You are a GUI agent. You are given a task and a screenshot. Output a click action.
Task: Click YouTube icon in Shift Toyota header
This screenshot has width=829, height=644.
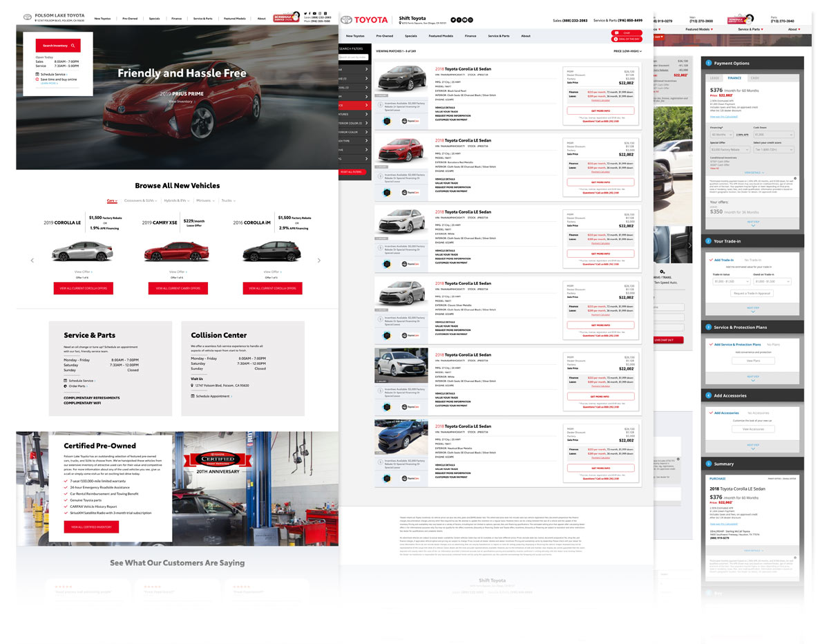click(x=465, y=20)
